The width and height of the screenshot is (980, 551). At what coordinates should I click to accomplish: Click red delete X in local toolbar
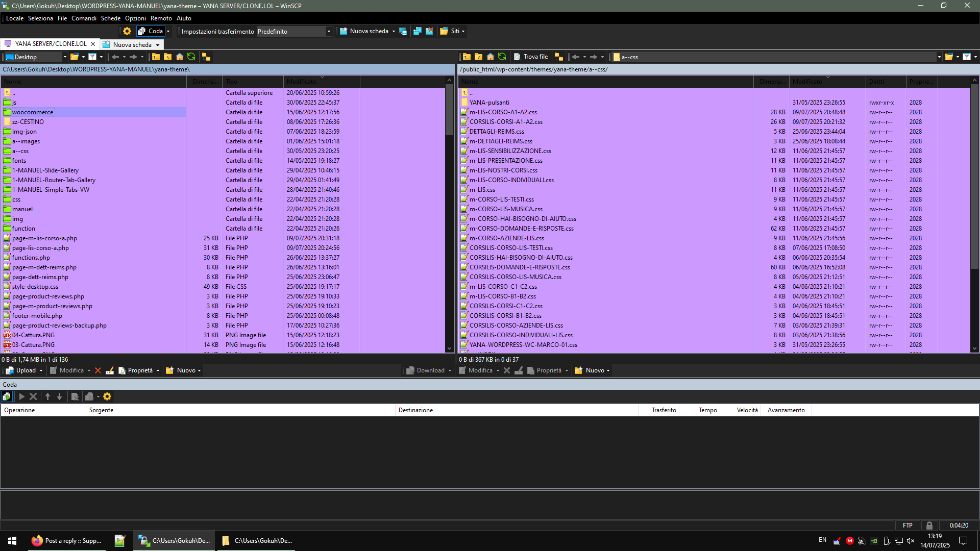[x=98, y=370]
